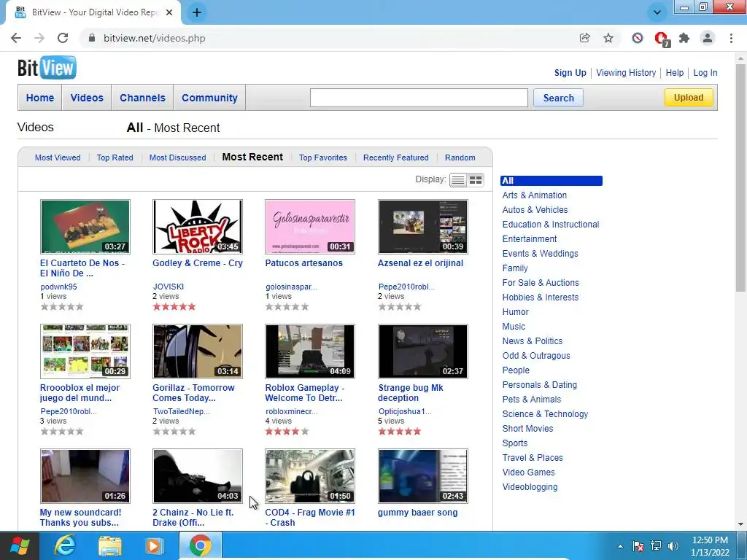Click the star rating under Roblox Gameplay
The image size is (747, 560).
click(287, 432)
